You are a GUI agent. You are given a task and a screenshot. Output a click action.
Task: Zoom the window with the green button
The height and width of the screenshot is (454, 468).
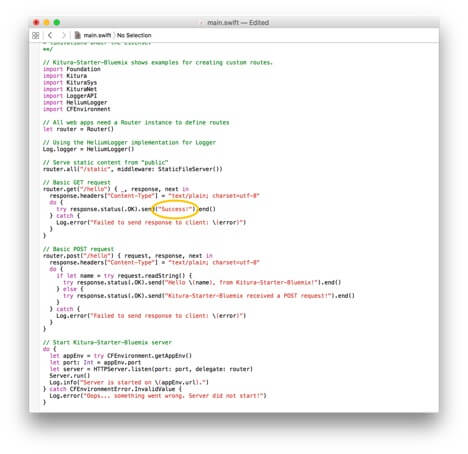pos(57,22)
